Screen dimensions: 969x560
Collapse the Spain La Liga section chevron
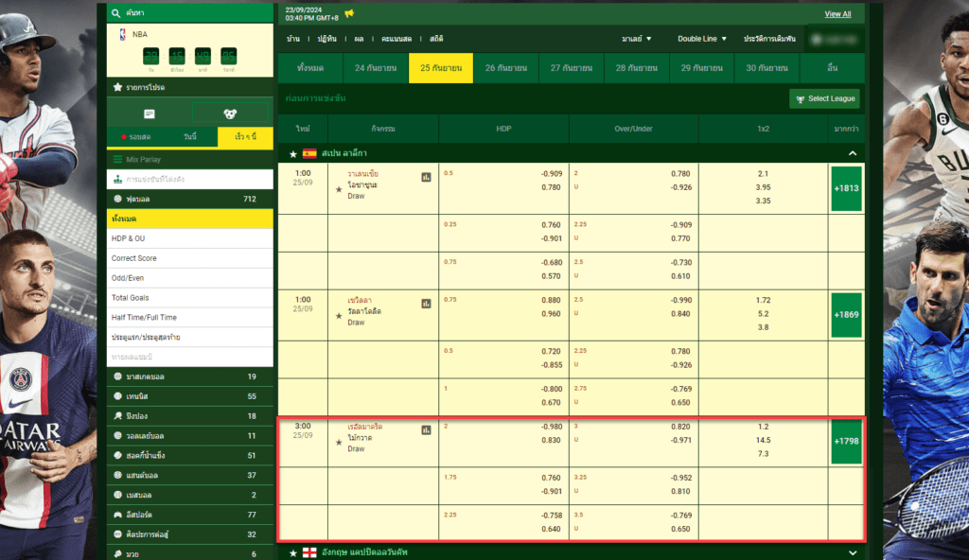coord(853,153)
